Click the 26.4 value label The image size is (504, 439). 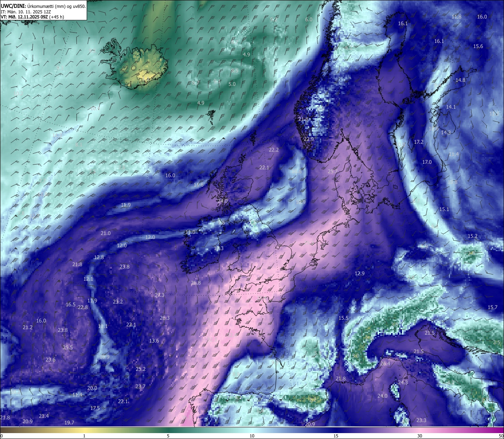click(x=385, y=364)
